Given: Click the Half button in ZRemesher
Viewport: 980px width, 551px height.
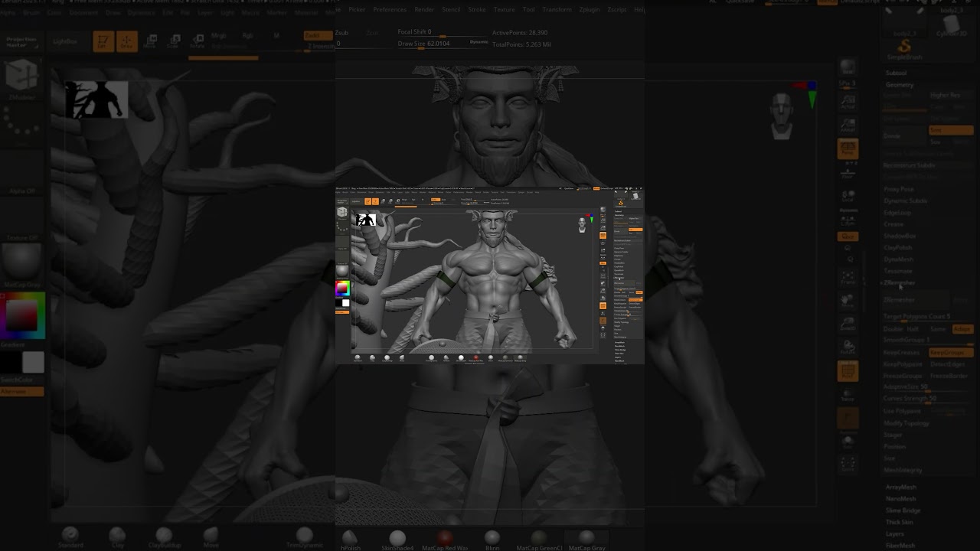Looking at the screenshot, I should pyautogui.click(x=913, y=329).
